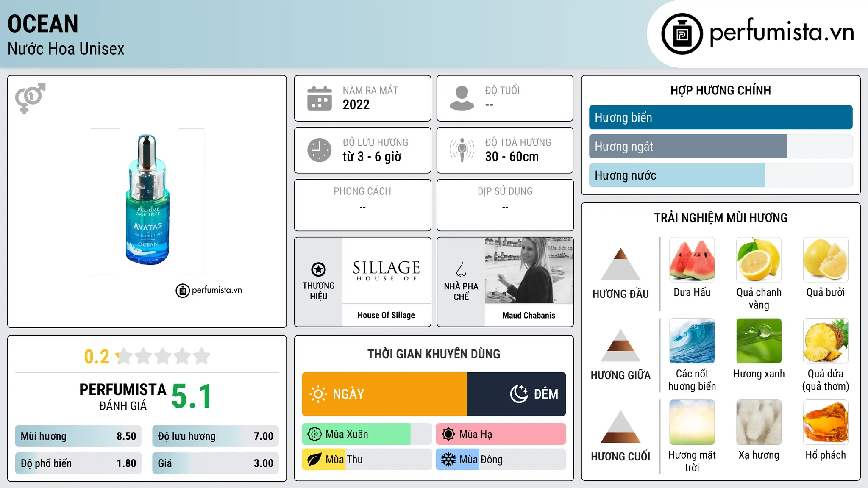Image resolution: width=868 pixels, height=488 pixels.
Task: Click the Độ phổ biến 1.80 score tile
Action: coord(78,463)
